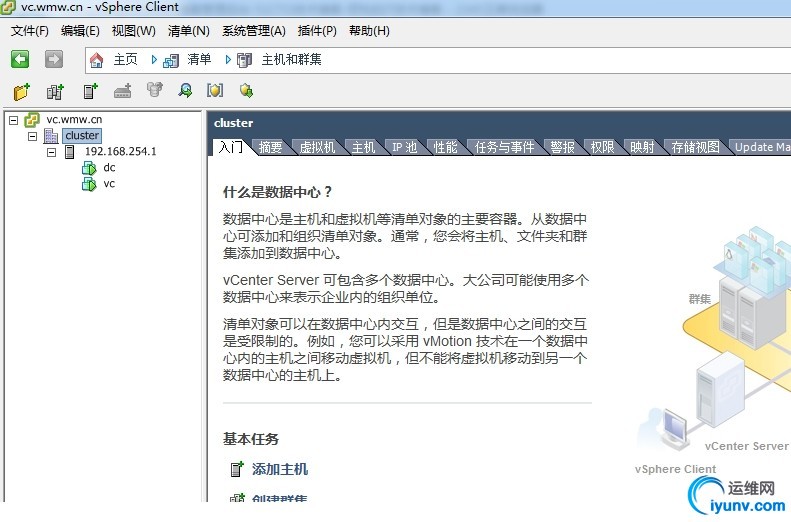Screen dimensions: 791x522
Task: Select the dc virtual machine
Action: pos(109,167)
